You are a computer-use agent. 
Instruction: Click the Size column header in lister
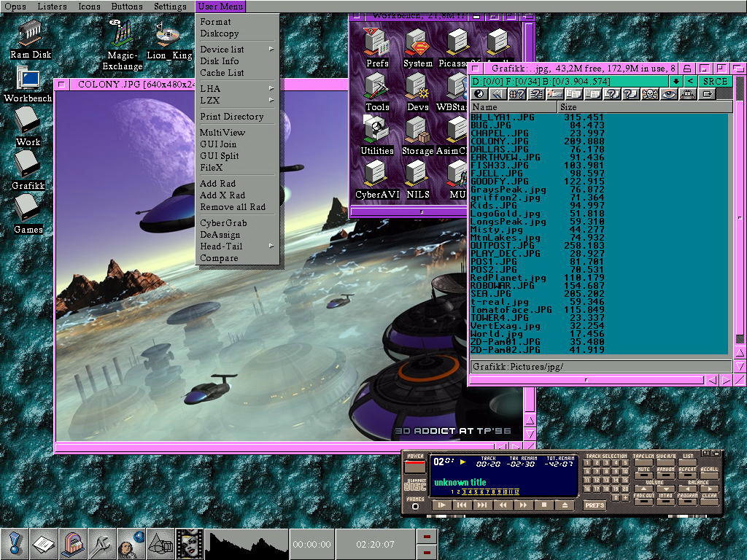point(645,107)
